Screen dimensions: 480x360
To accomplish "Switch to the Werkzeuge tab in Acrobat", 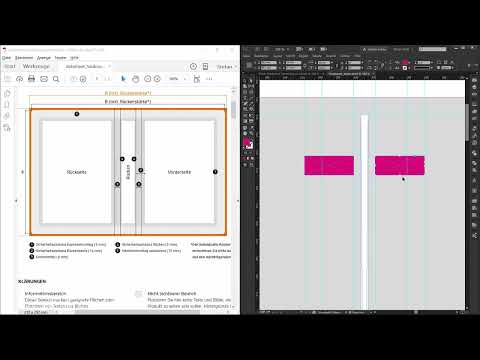I will (x=36, y=66).
